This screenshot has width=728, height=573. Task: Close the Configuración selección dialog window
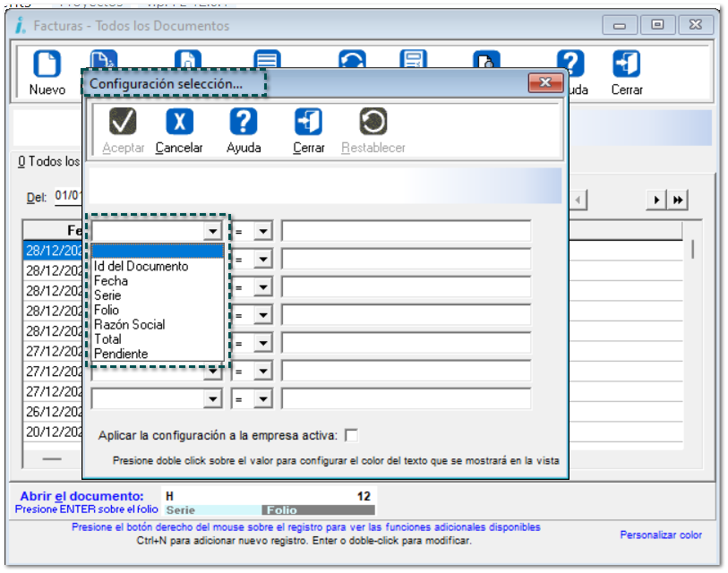544,83
